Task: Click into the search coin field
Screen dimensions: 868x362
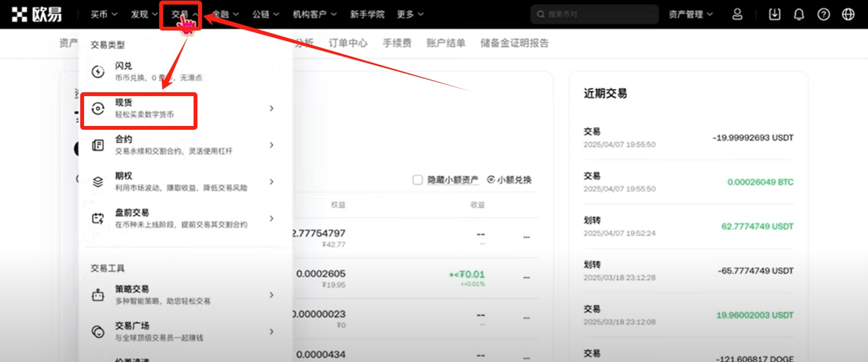Action: tap(594, 14)
